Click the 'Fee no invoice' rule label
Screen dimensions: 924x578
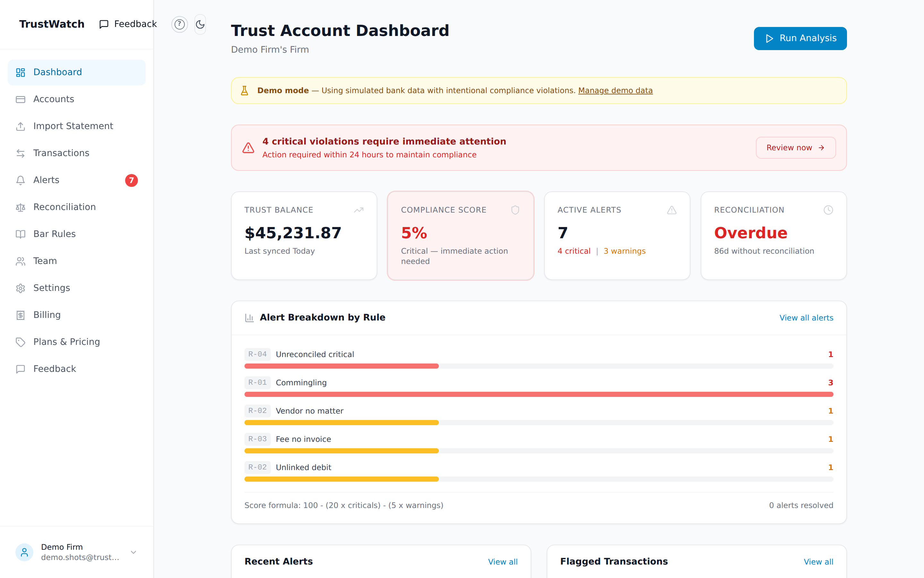click(x=303, y=439)
